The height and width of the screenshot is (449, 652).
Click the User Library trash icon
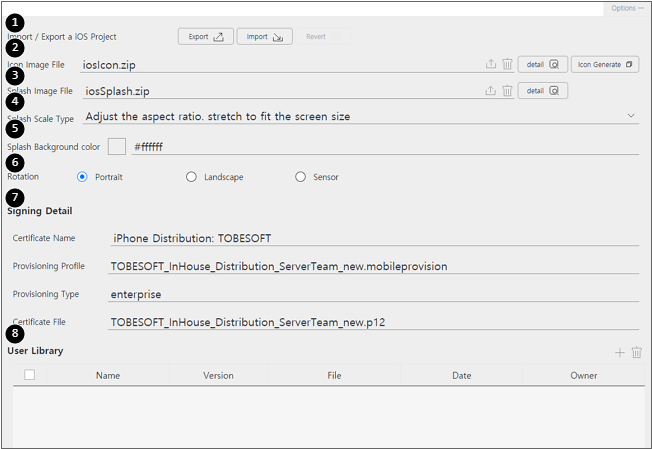click(637, 353)
